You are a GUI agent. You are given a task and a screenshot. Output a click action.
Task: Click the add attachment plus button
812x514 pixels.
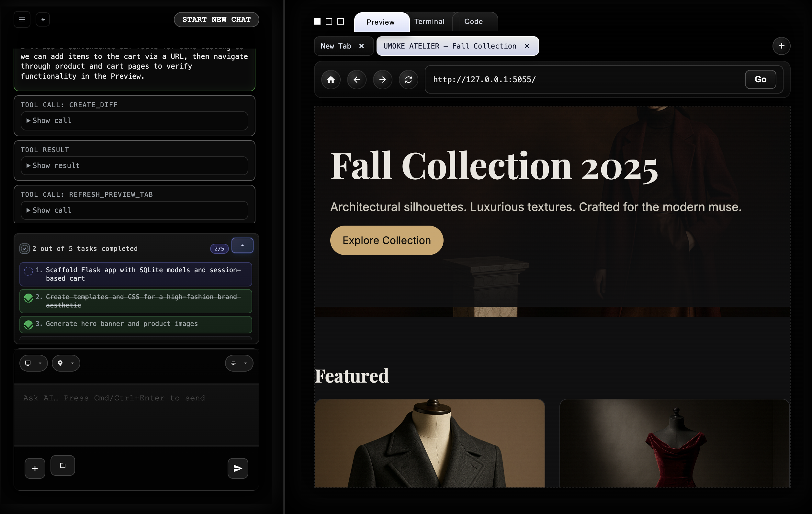pos(35,468)
